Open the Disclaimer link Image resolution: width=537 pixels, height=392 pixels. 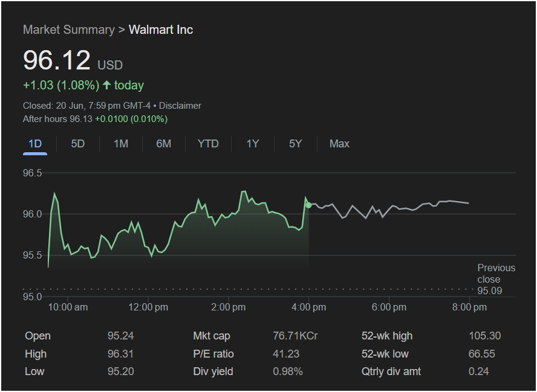(x=180, y=106)
